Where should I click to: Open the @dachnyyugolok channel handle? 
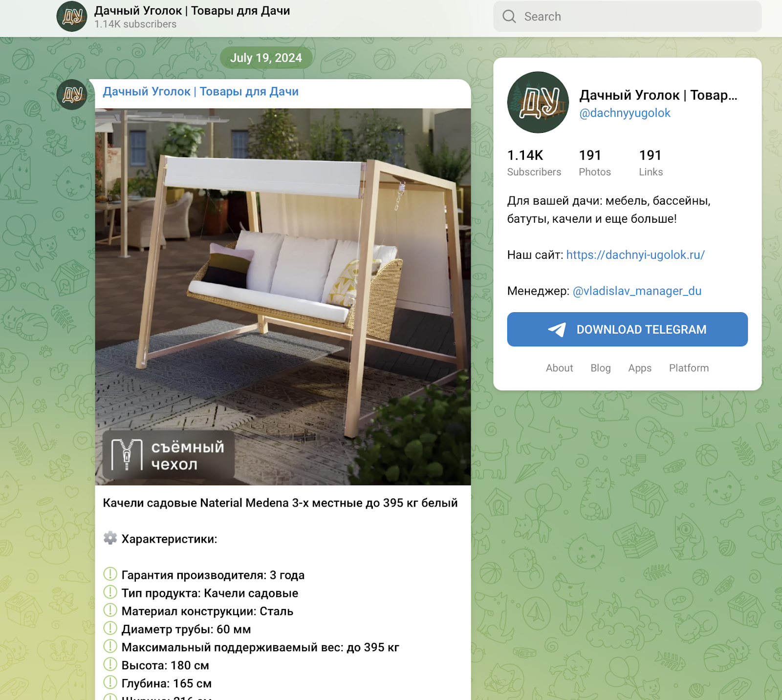625,113
